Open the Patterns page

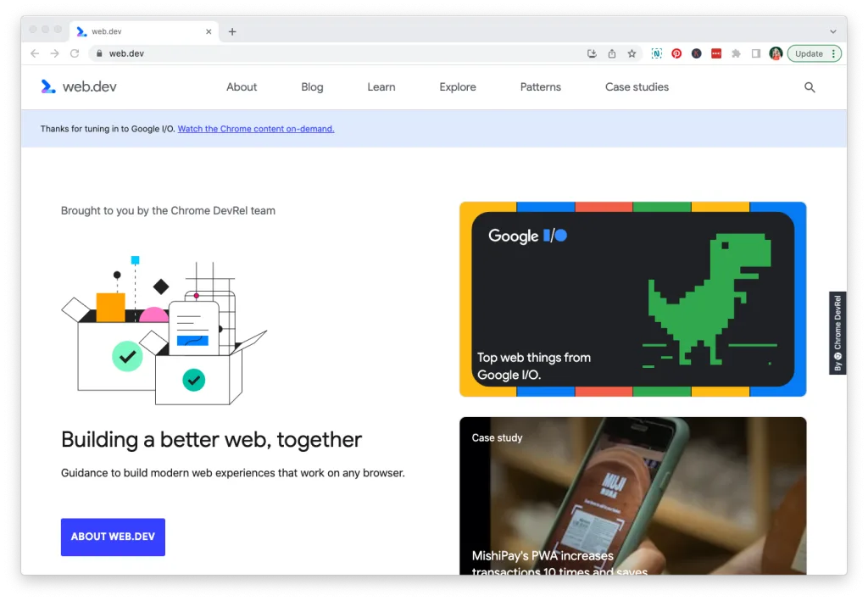(x=540, y=86)
